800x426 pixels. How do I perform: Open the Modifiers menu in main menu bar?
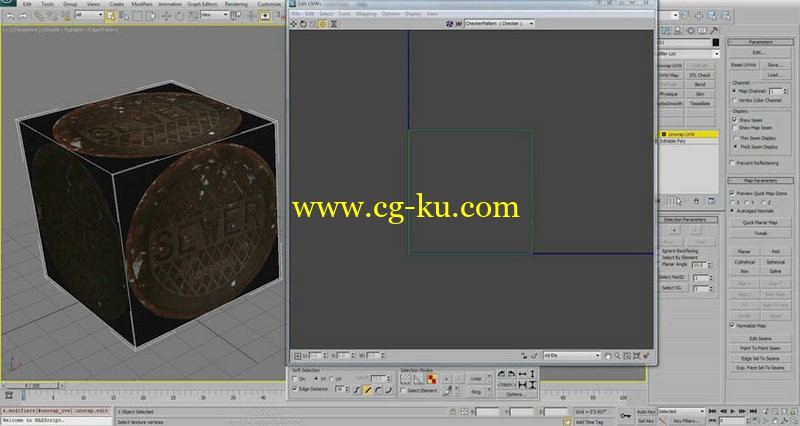coord(142,4)
